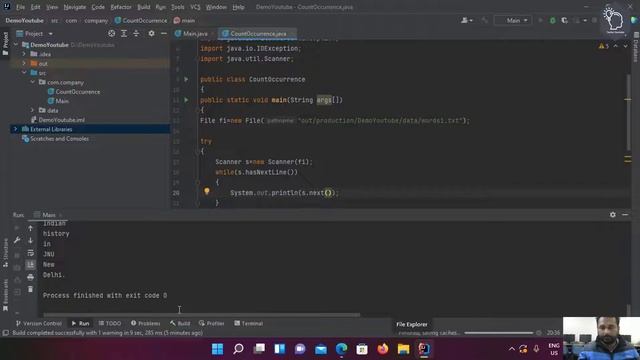The height and width of the screenshot is (360, 640).
Task: Collapse the src folder
Action: pos(24,73)
